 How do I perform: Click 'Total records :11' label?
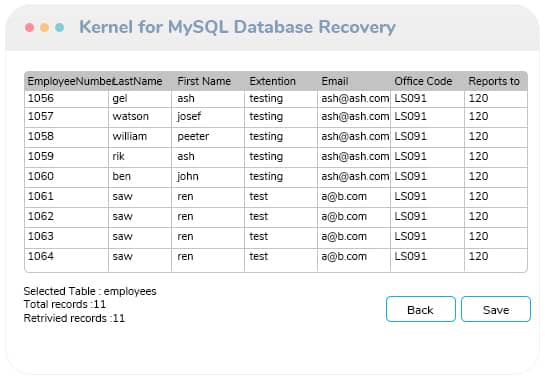[65, 305]
